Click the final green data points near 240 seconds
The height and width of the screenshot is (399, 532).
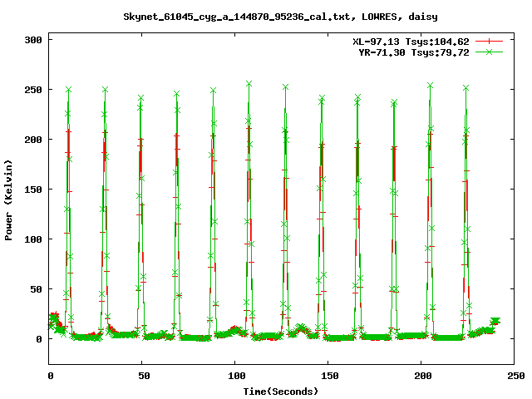tap(495, 321)
